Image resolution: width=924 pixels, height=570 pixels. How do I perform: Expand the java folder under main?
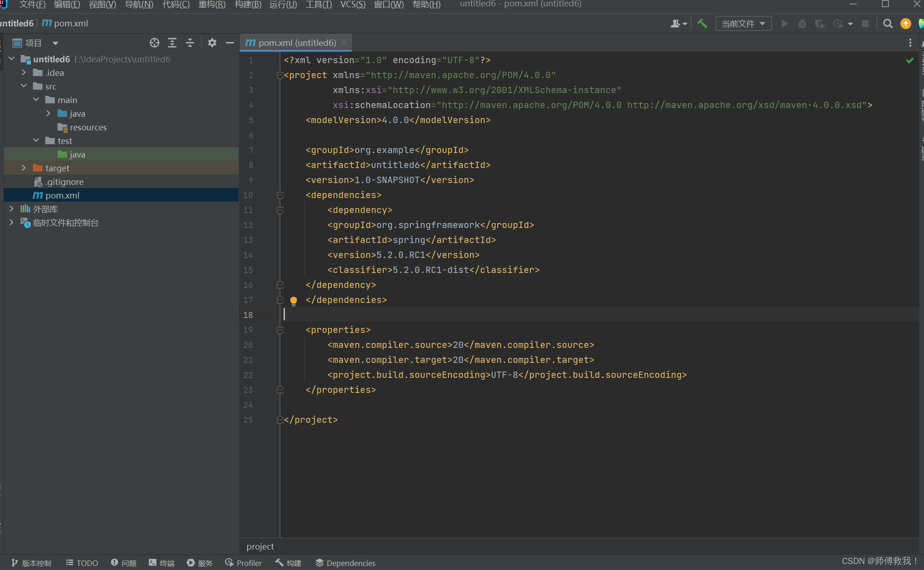[x=48, y=113]
